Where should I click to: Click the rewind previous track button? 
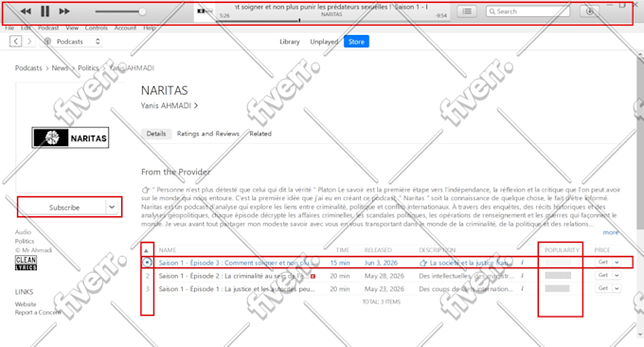coord(26,11)
